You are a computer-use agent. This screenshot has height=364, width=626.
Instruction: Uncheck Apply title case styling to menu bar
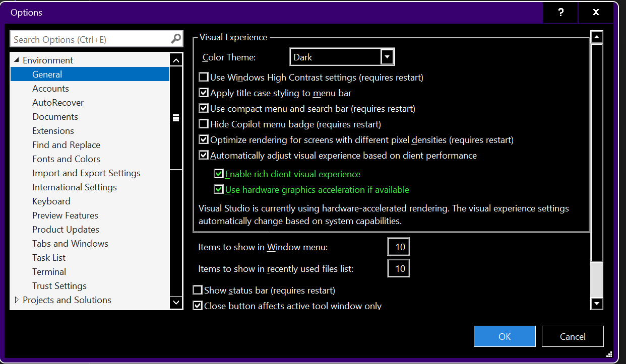pyautogui.click(x=204, y=93)
